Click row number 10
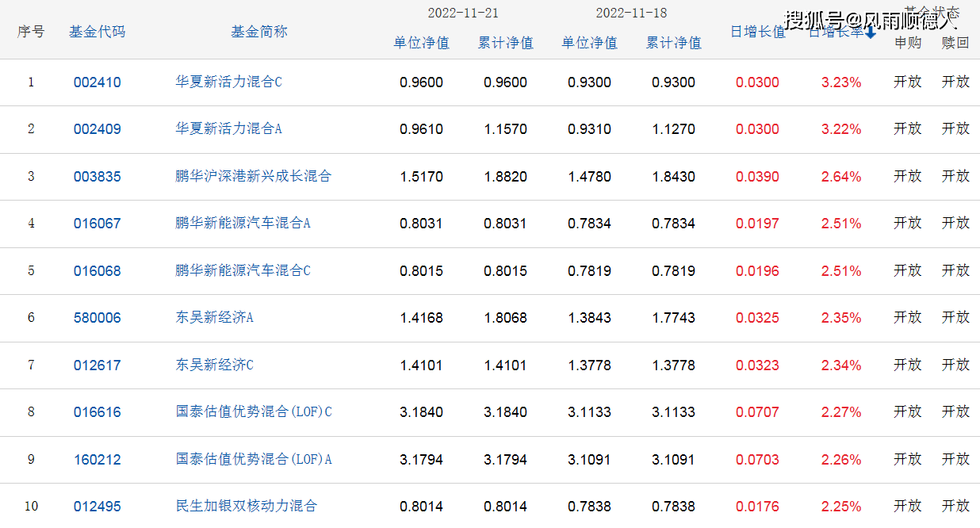The height and width of the screenshot is (528, 980). click(x=31, y=507)
